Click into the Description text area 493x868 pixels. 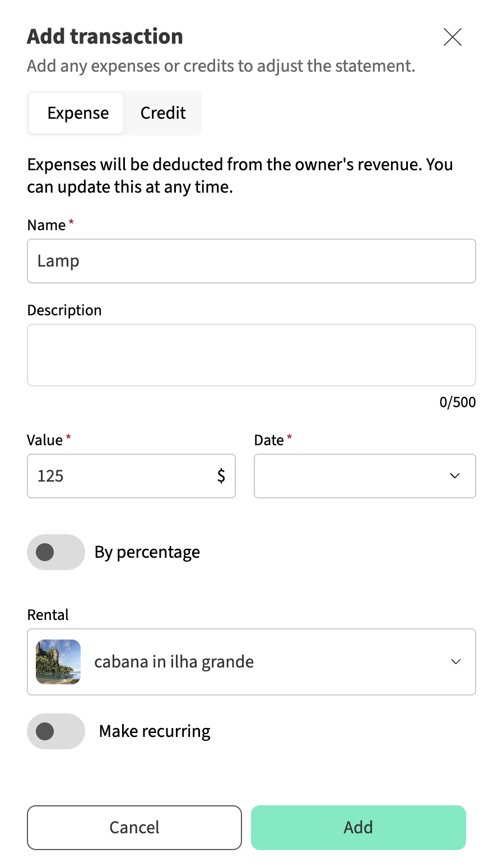[x=251, y=355]
